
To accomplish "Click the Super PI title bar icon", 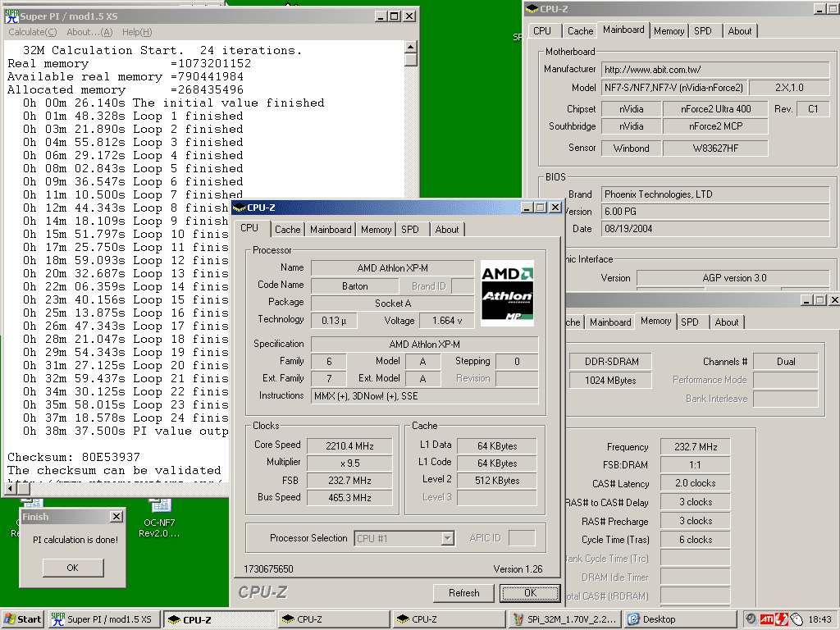I will [11, 16].
